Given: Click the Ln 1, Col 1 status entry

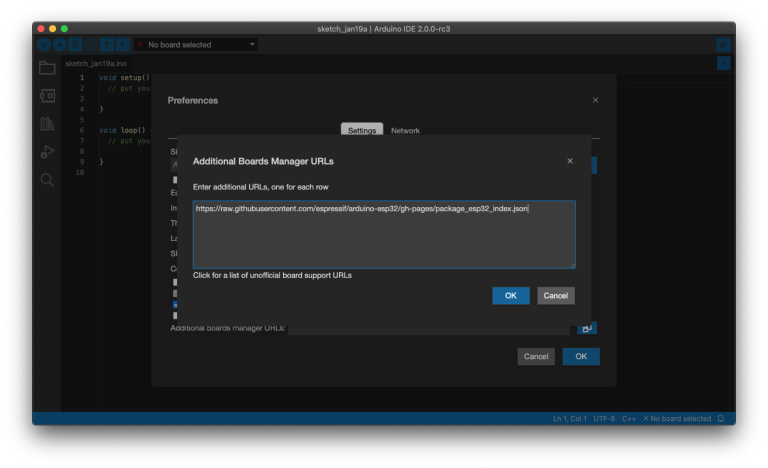Looking at the screenshot, I should pyautogui.click(x=570, y=419).
